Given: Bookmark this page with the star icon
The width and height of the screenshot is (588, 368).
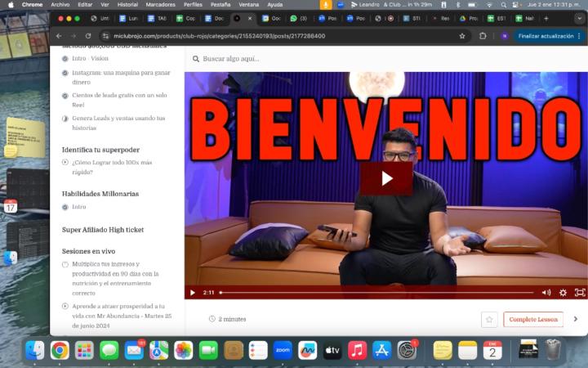Looking at the screenshot, I should [462, 36].
